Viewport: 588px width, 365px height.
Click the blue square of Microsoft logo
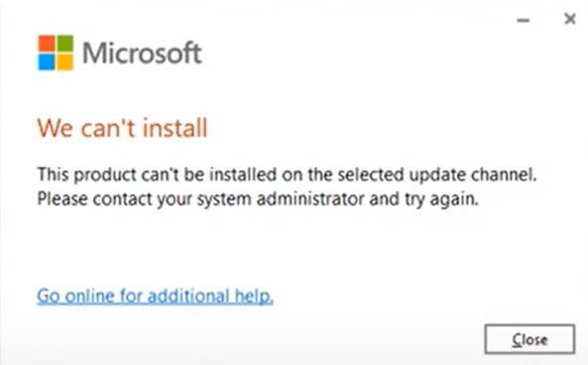pos(47,61)
